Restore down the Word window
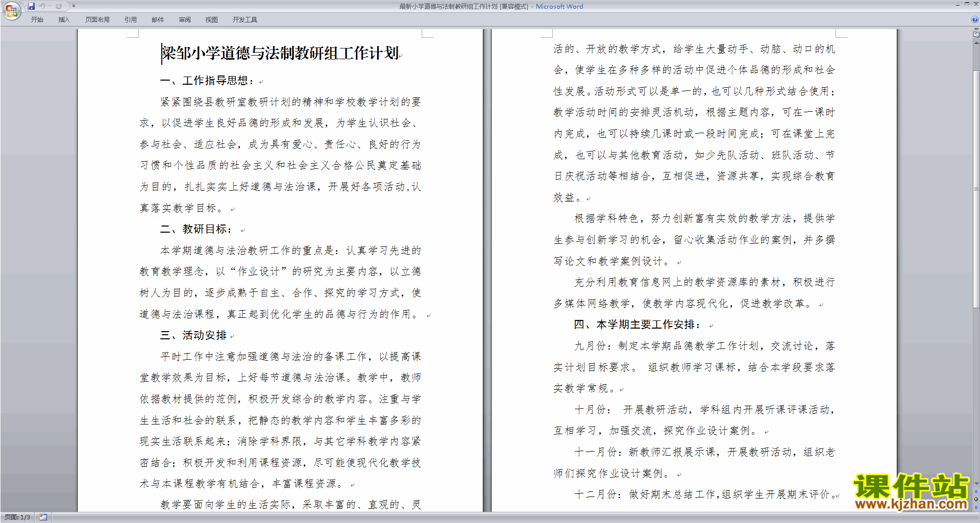Screen dimensions: 980x523 (x=967, y=5)
